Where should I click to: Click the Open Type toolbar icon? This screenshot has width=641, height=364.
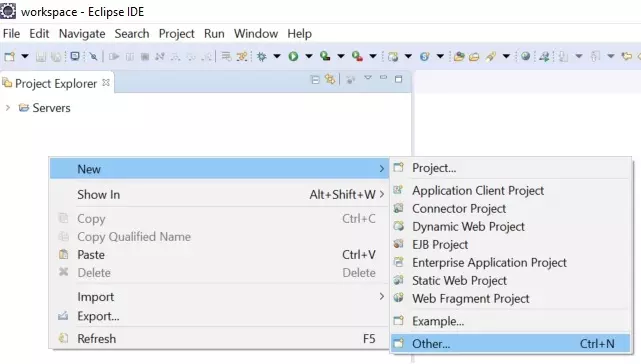pyautogui.click(x=459, y=56)
